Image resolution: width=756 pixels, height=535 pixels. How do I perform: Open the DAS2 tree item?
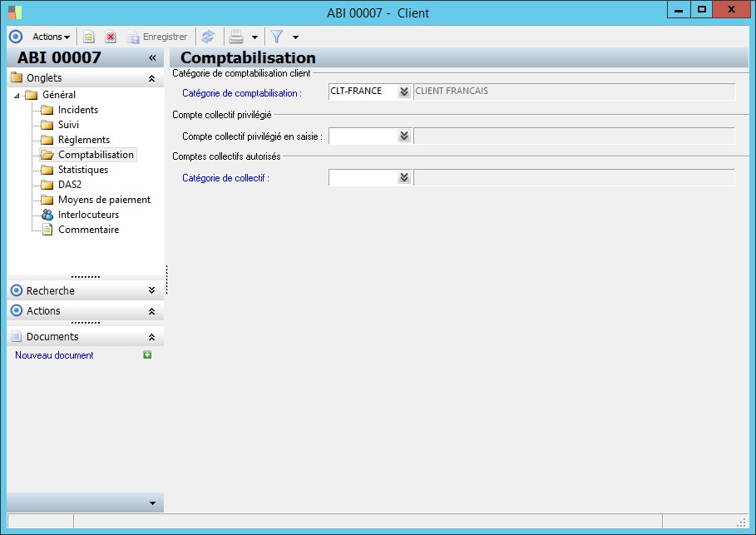[70, 184]
